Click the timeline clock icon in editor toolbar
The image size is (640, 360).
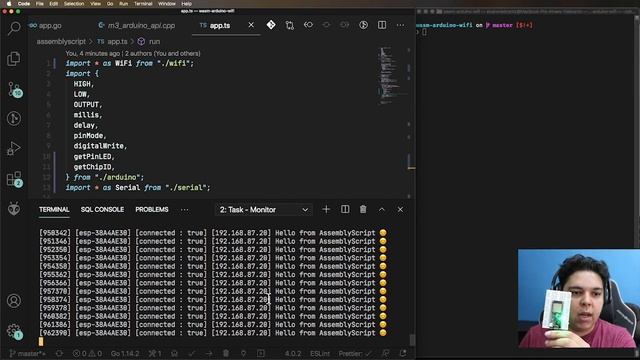(363, 25)
